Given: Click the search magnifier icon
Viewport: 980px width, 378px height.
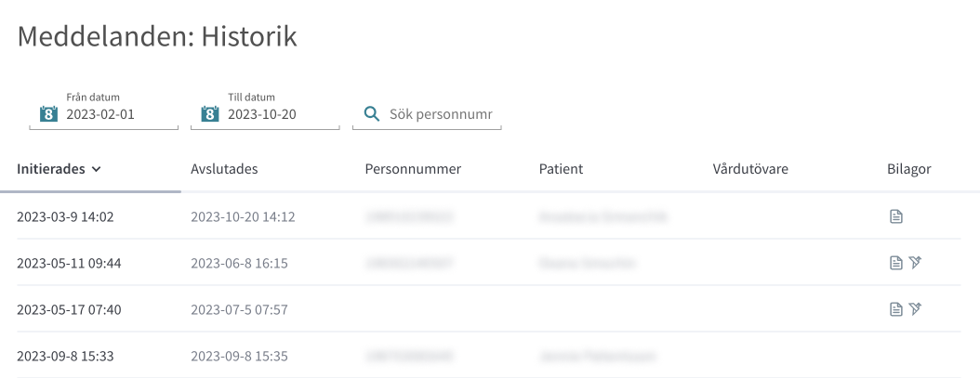Looking at the screenshot, I should pos(372,113).
